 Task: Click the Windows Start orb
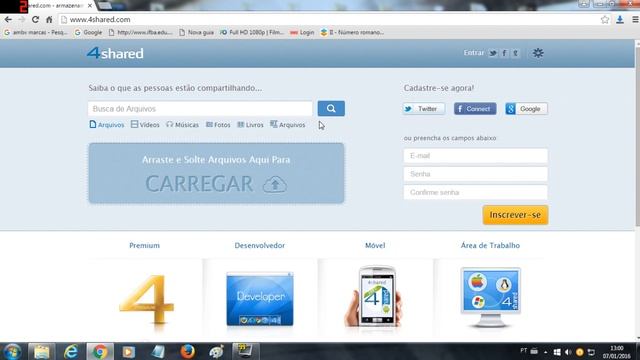coord(12,351)
